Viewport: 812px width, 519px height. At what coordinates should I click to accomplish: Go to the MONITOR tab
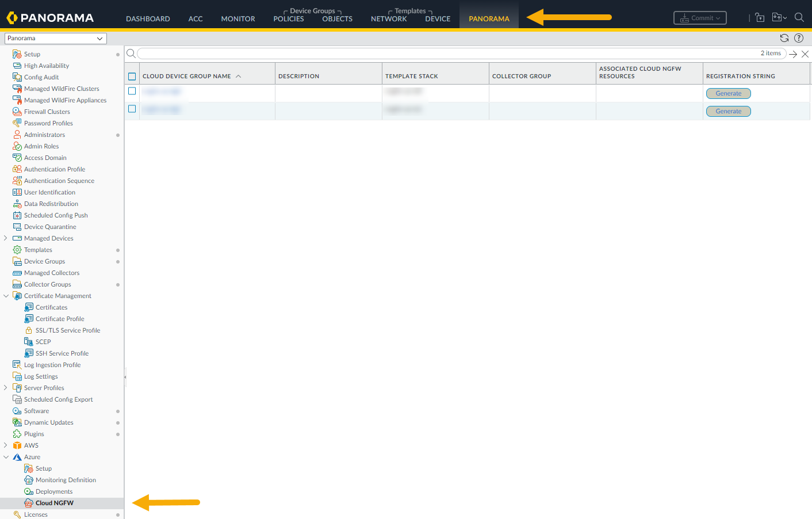(238, 18)
